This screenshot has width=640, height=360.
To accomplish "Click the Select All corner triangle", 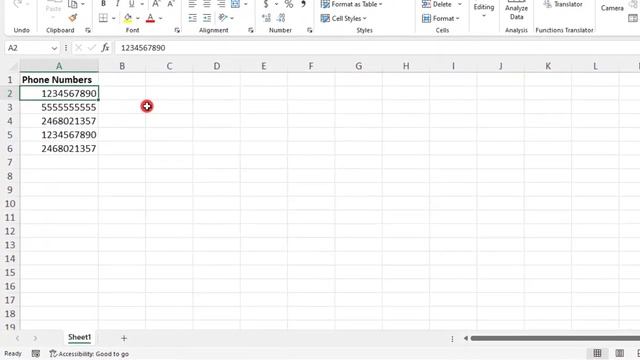I will coord(14,66).
